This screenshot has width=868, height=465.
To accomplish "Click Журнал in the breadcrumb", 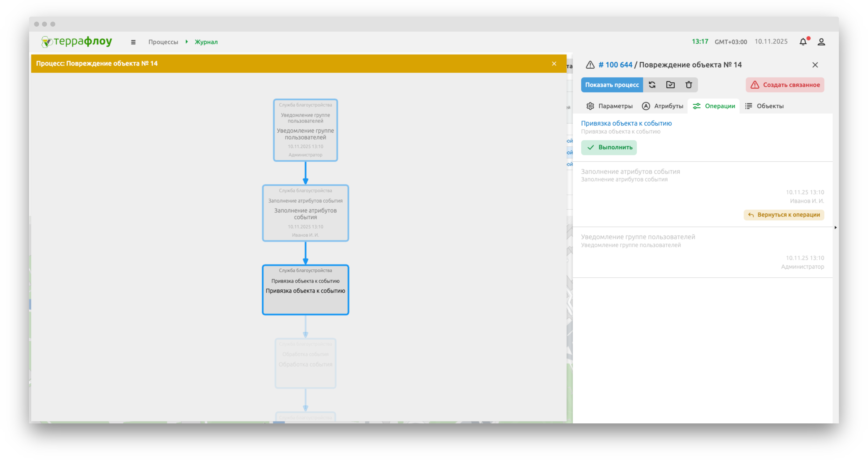I will click(x=206, y=42).
